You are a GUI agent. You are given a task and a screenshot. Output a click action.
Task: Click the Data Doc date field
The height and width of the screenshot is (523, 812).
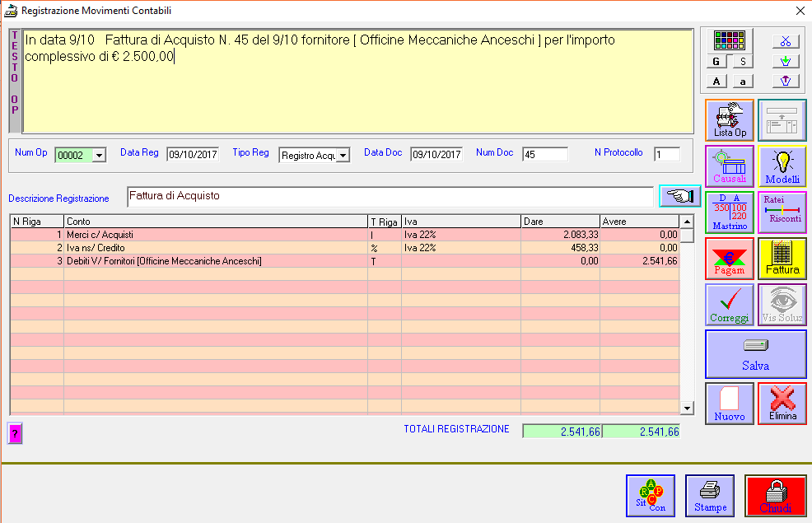pos(436,154)
